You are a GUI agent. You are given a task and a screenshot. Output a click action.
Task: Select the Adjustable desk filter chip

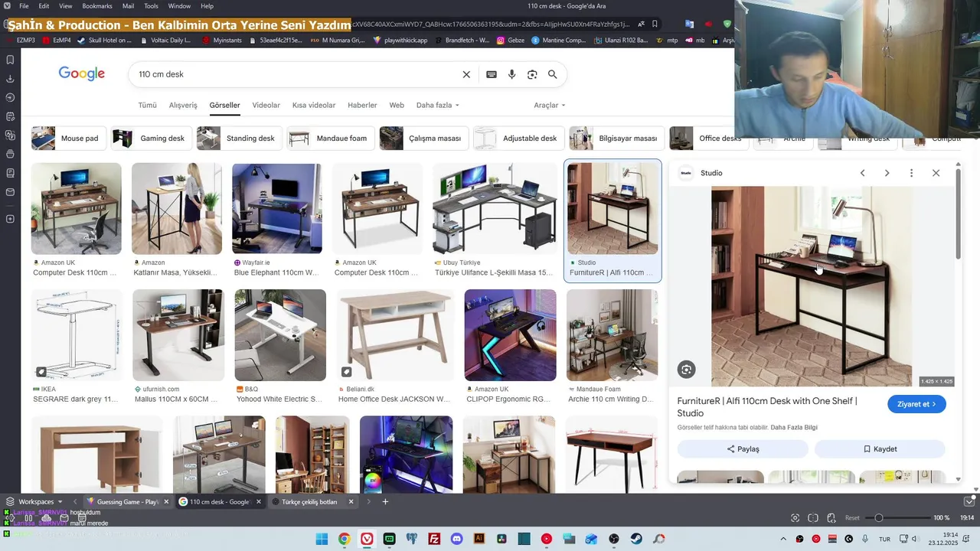click(518, 139)
